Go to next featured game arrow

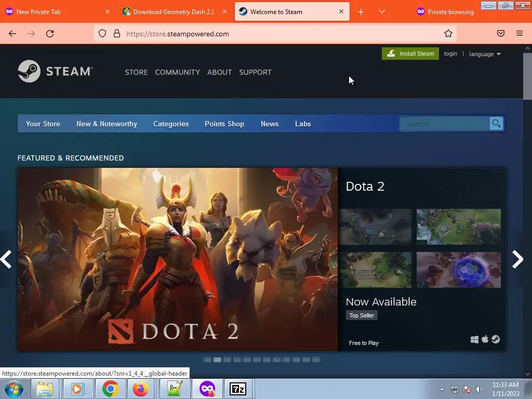click(x=518, y=259)
